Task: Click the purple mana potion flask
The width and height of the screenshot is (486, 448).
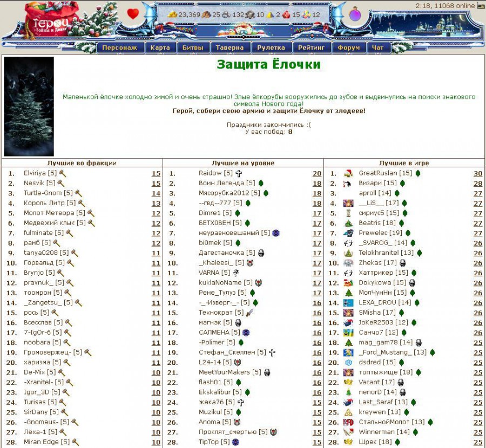Action: pos(355,14)
